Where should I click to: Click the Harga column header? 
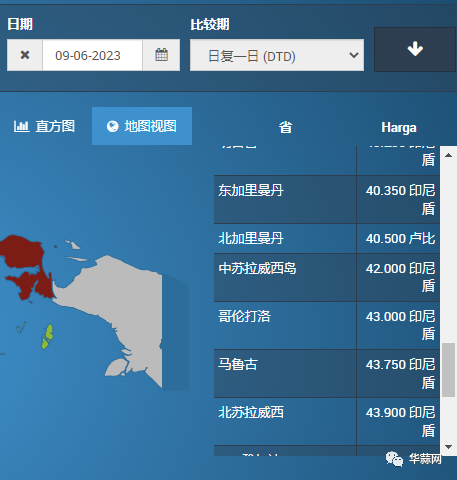coord(399,127)
